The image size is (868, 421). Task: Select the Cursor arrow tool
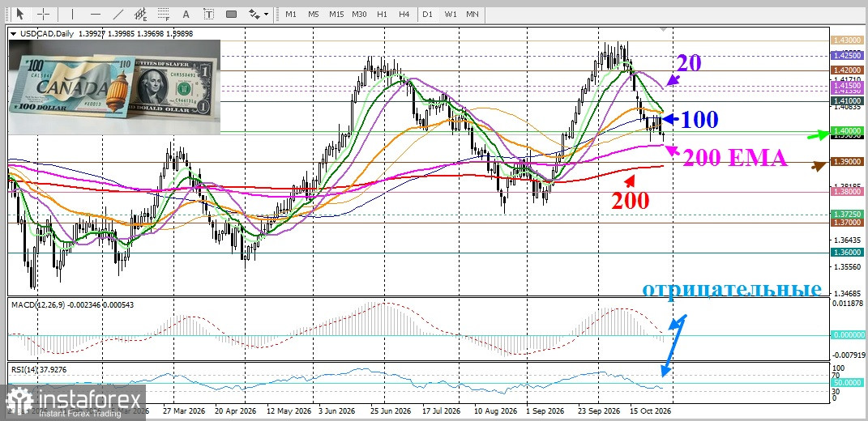20,14
